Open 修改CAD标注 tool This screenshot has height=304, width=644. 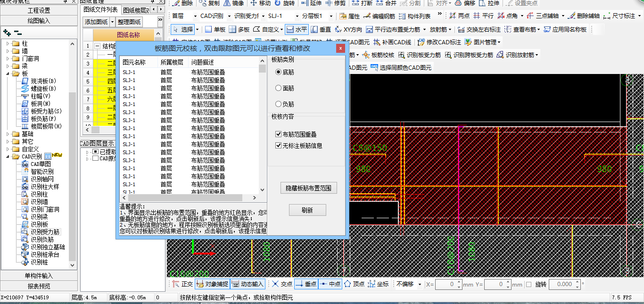coord(439,42)
